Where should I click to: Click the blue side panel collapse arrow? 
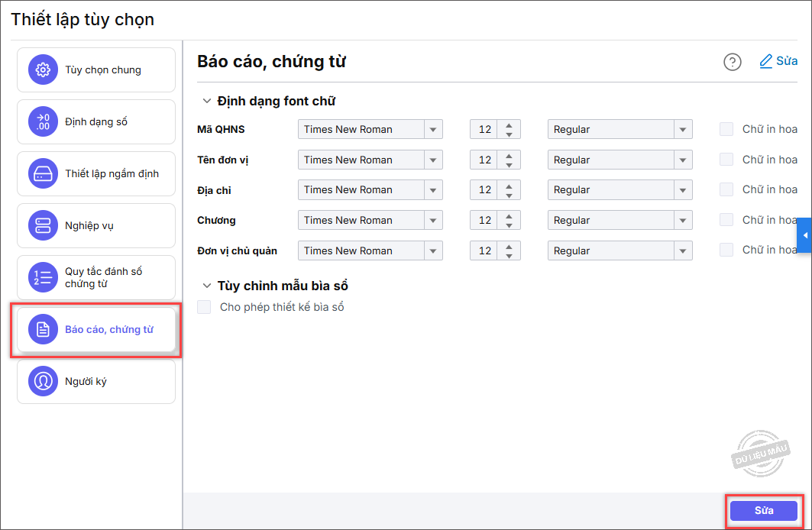(x=804, y=235)
